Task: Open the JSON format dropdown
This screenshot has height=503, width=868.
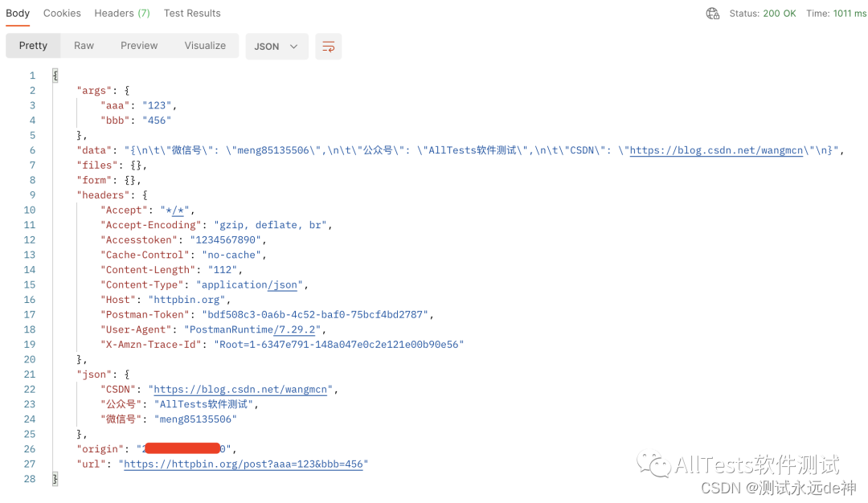Action: (276, 46)
